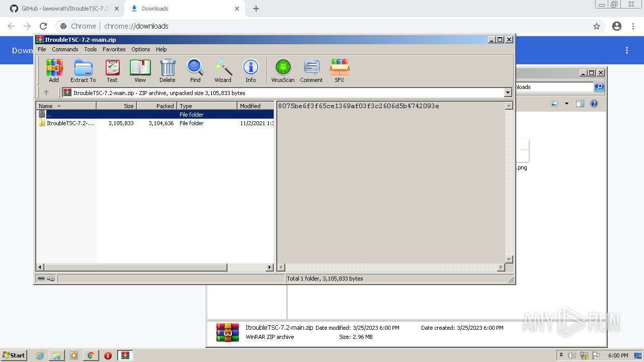Sort file list by Modified column
This screenshot has height=362, width=644.
click(x=256, y=106)
